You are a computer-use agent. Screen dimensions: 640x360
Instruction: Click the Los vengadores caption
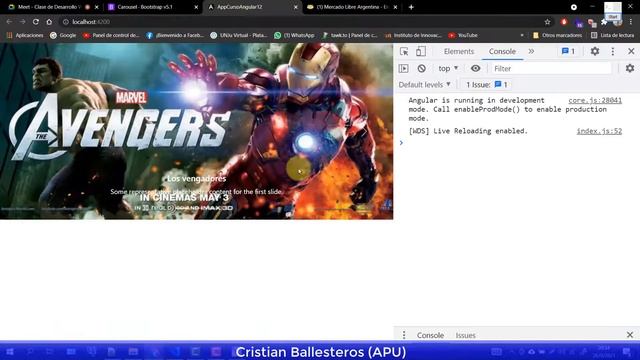click(x=196, y=179)
